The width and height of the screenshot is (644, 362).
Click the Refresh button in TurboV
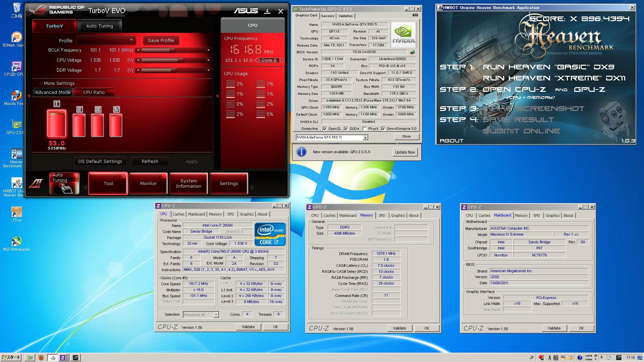pyautogui.click(x=150, y=161)
